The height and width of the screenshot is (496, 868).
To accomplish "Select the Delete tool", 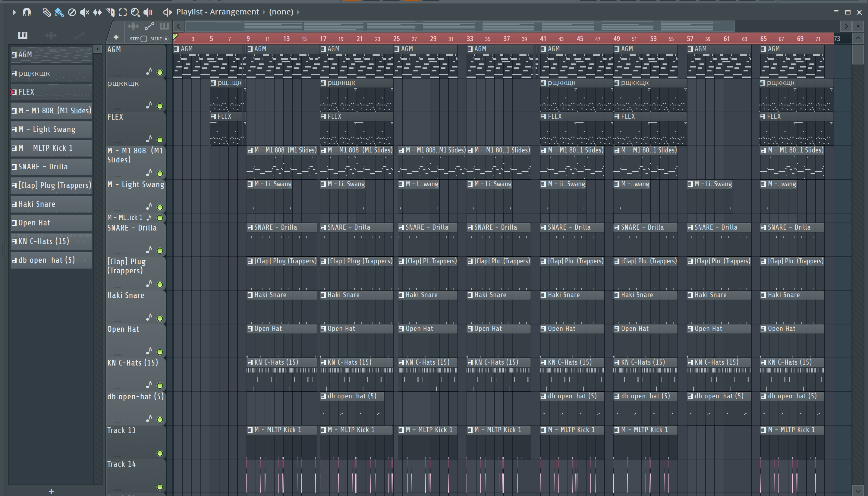I will tap(72, 12).
